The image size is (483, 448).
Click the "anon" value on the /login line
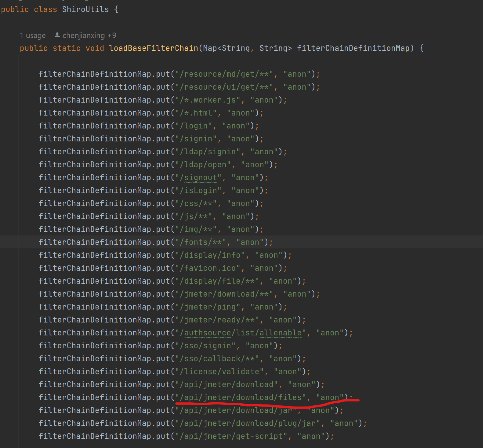click(x=236, y=126)
